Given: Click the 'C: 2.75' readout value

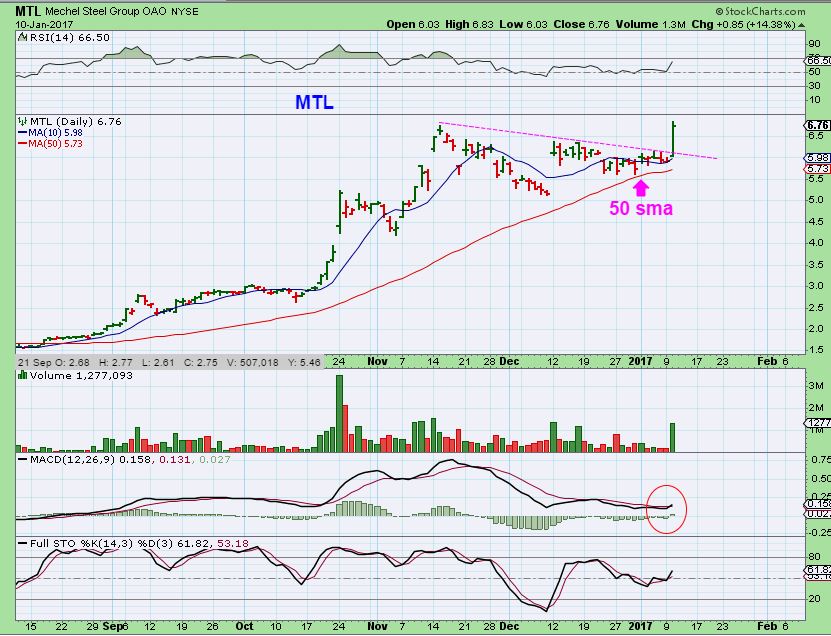Looking at the screenshot, I should 200,363.
